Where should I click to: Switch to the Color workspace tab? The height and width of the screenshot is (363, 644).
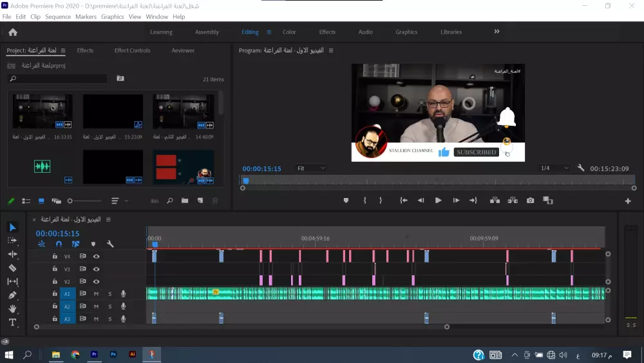coord(289,32)
